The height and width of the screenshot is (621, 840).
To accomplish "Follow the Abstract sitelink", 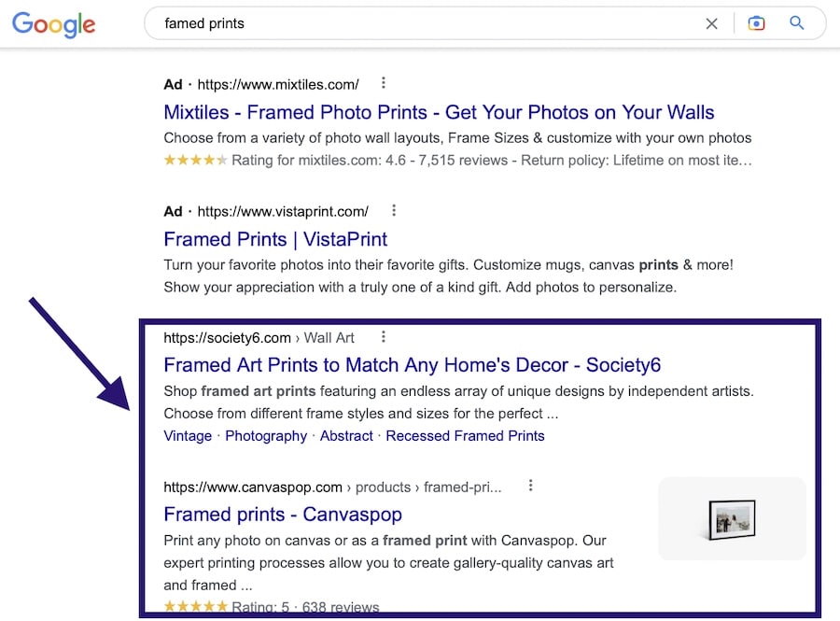I will click(346, 436).
